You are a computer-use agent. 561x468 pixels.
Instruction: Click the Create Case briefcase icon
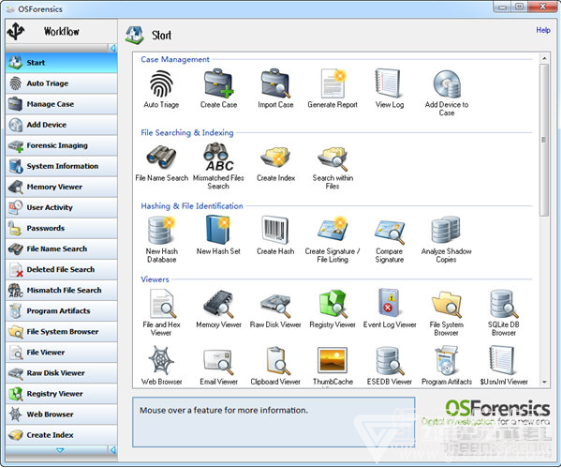218,84
